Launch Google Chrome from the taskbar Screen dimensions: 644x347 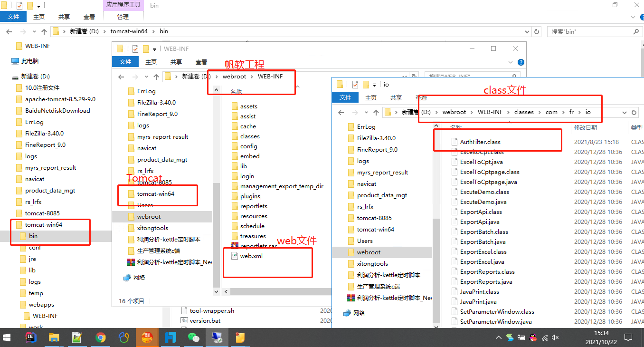pyautogui.click(x=100, y=337)
